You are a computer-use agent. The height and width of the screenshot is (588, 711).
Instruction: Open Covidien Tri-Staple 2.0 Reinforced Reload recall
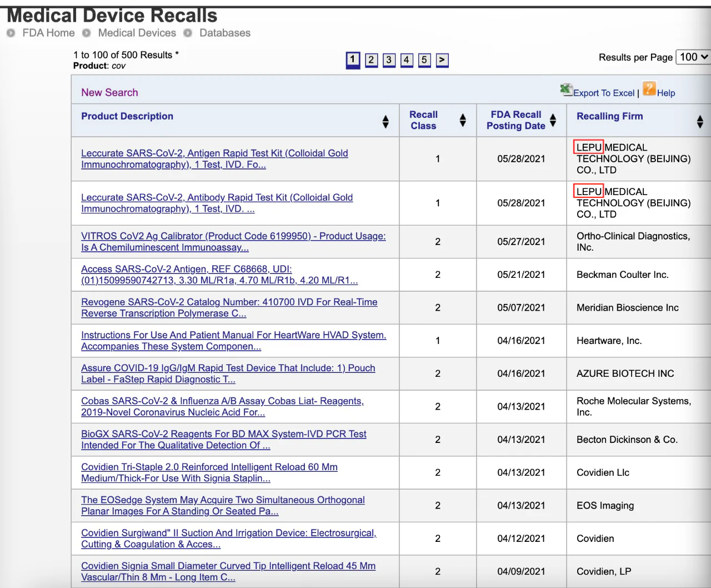click(209, 472)
